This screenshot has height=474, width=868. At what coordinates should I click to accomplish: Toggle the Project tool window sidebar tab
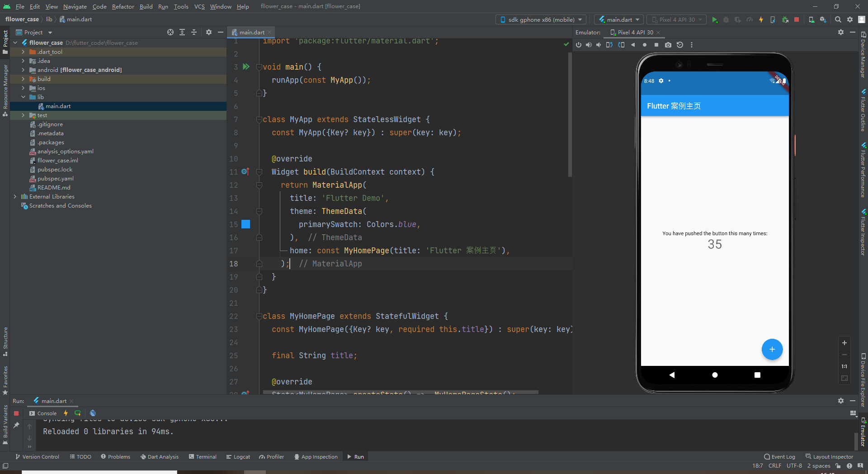pyautogui.click(x=5, y=42)
